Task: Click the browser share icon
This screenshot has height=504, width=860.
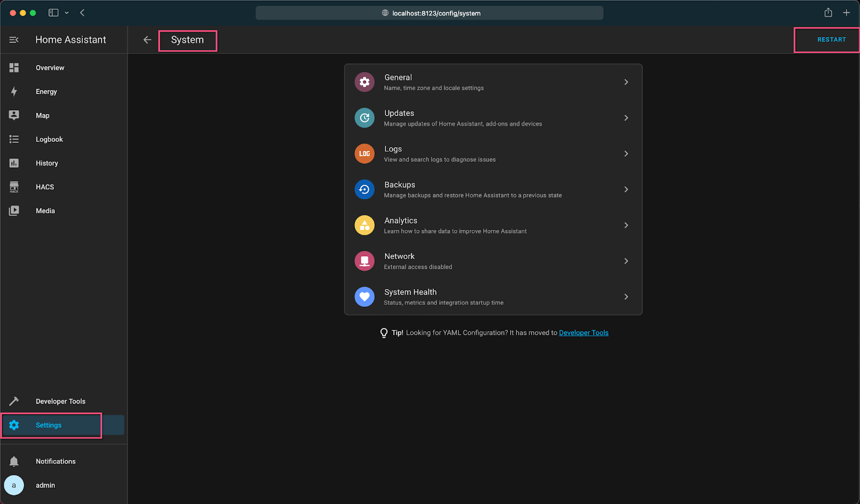Action: [x=828, y=12]
